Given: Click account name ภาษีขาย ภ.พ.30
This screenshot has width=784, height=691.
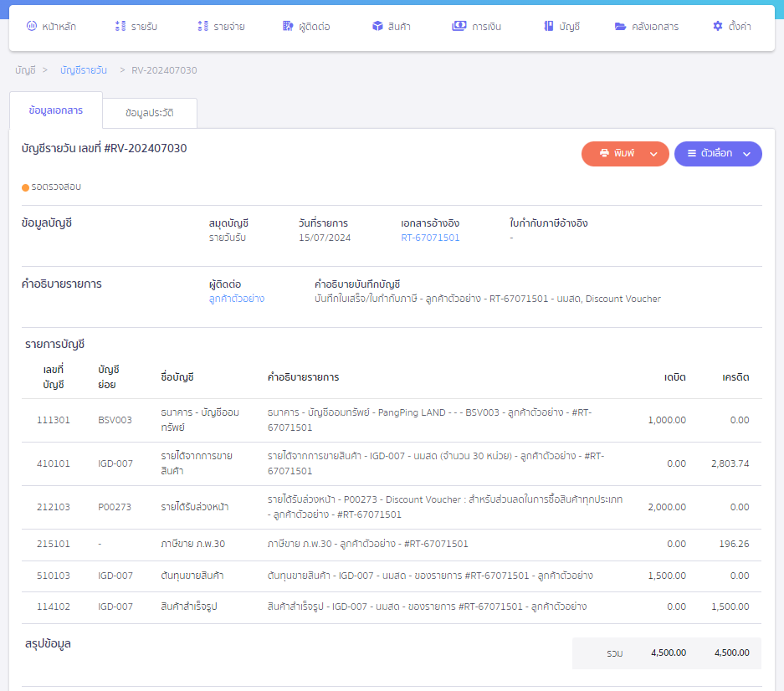Looking at the screenshot, I should tap(193, 544).
